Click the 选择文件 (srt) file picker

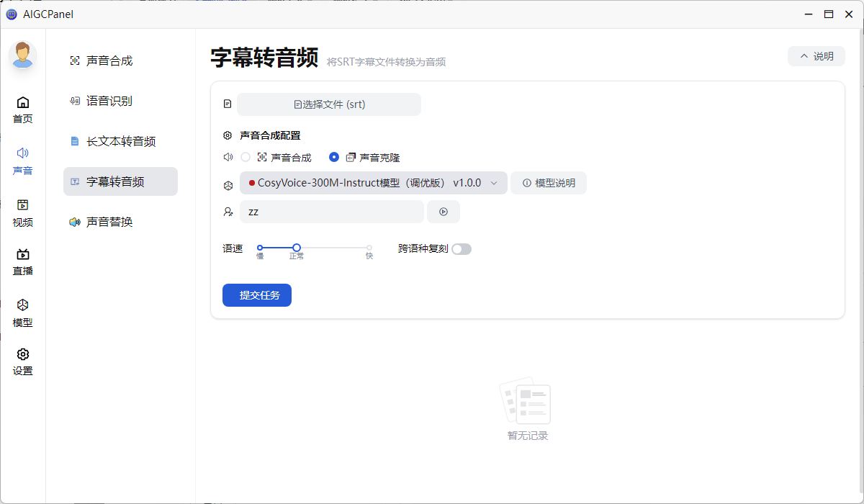point(329,104)
